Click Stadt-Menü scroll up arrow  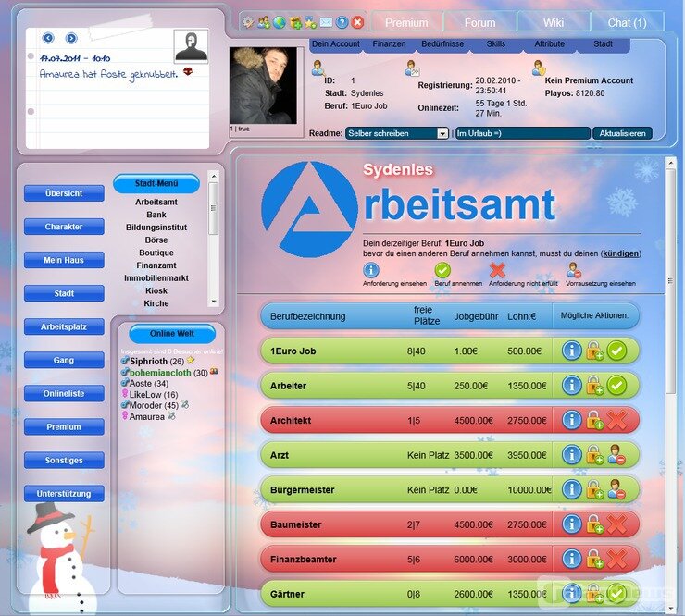pyautogui.click(x=213, y=176)
